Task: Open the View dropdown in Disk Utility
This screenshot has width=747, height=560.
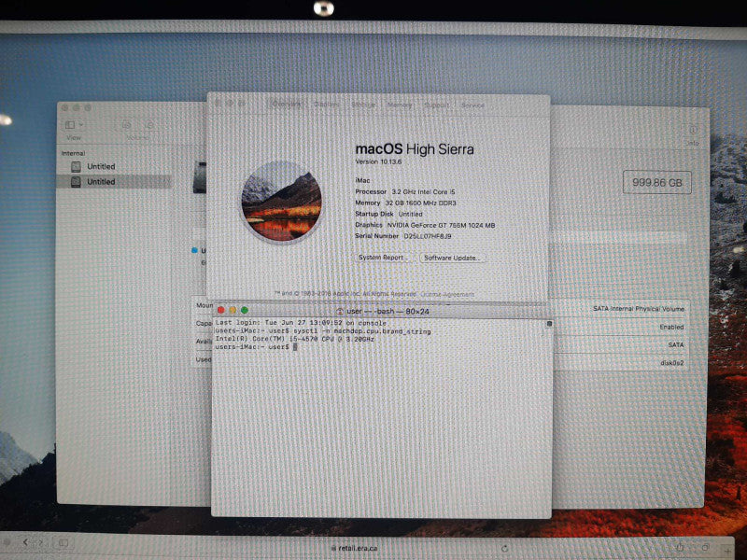Action: (x=74, y=125)
